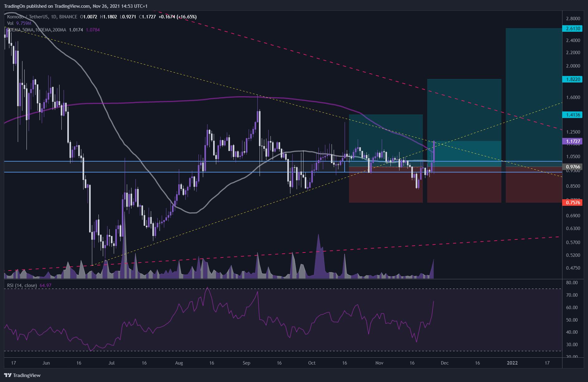Click 40.00 on the RSI scale
The width and height of the screenshot is (588, 382).
(x=572, y=332)
